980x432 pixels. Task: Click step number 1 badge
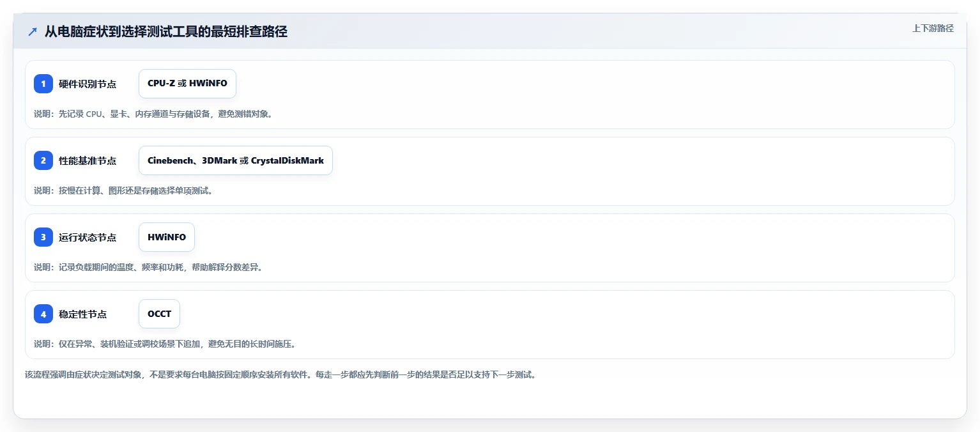tap(43, 84)
